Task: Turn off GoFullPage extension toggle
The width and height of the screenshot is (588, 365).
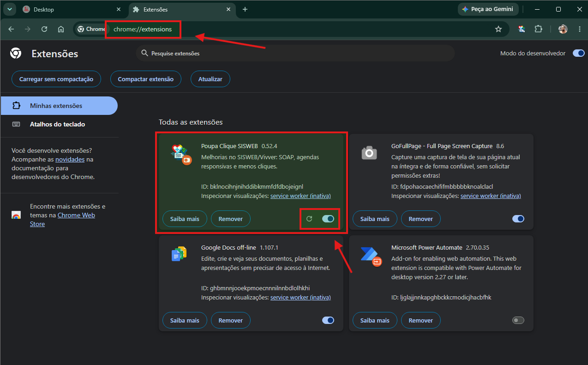Action: click(x=518, y=219)
